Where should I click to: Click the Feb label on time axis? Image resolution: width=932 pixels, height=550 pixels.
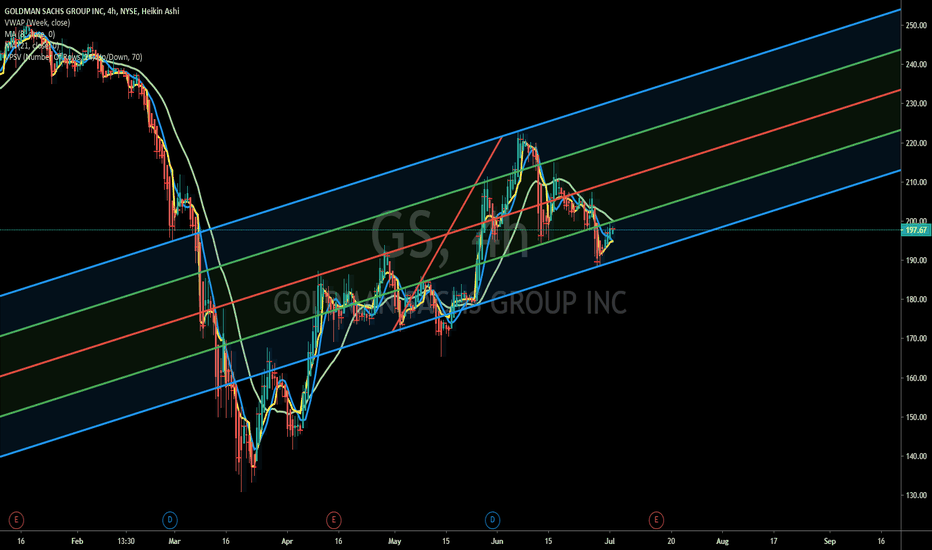tap(77, 541)
